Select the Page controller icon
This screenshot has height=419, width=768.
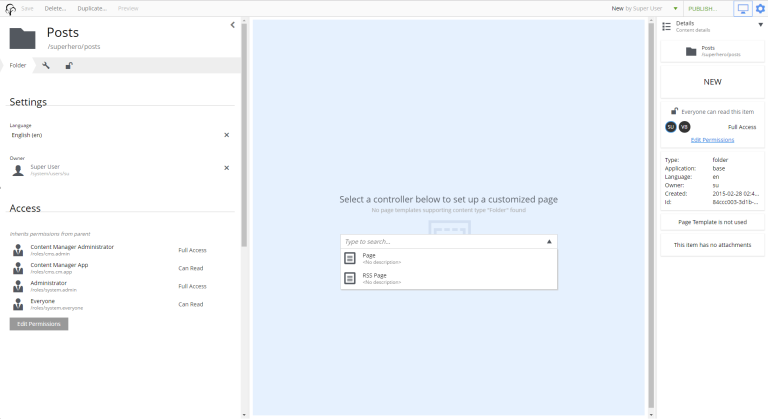[349, 258]
